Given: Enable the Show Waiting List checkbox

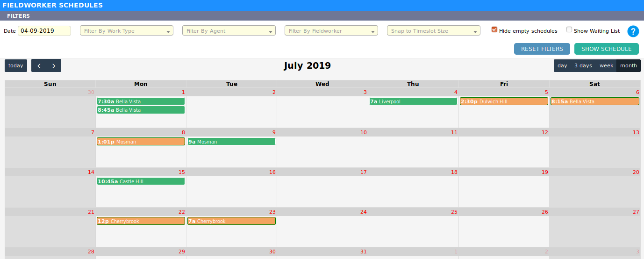Looking at the screenshot, I should 569,30.
